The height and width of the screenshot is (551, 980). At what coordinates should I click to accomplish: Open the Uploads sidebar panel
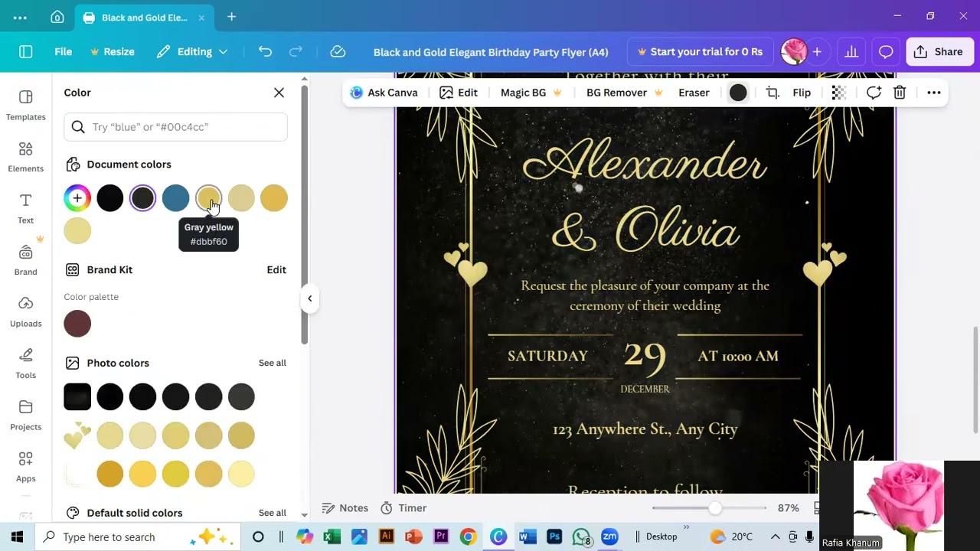(26, 311)
